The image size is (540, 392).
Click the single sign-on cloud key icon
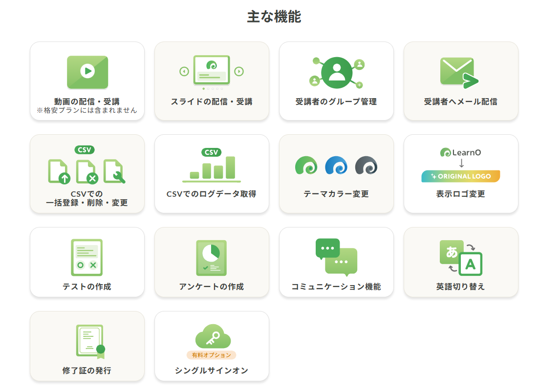(213, 336)
